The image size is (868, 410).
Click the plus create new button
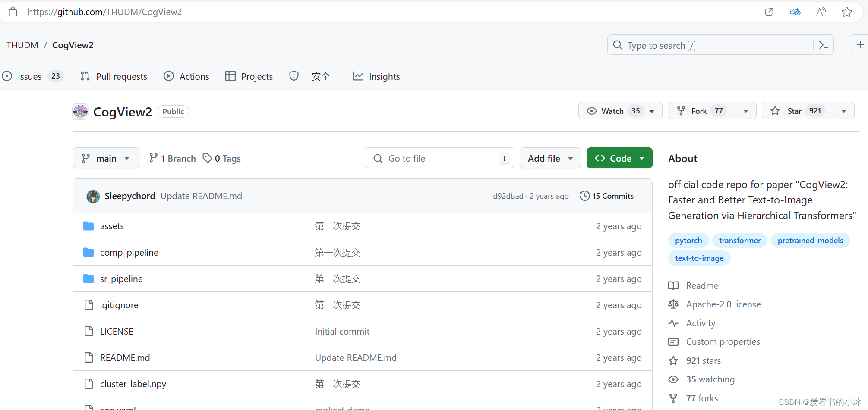tap(860, 45)
